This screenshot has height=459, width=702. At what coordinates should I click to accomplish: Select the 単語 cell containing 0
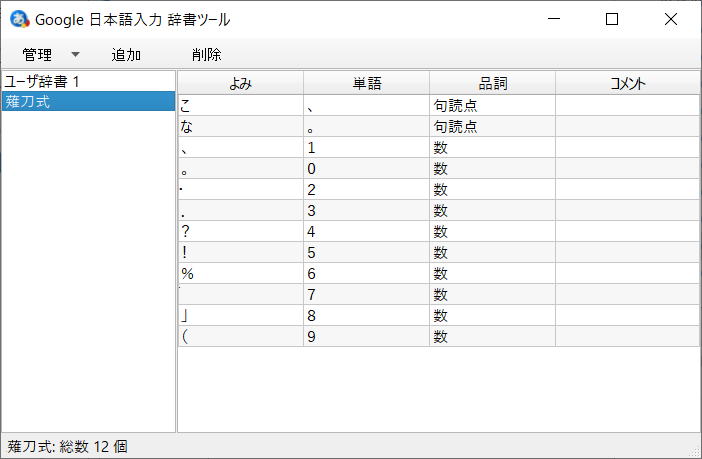coord(367,168)
